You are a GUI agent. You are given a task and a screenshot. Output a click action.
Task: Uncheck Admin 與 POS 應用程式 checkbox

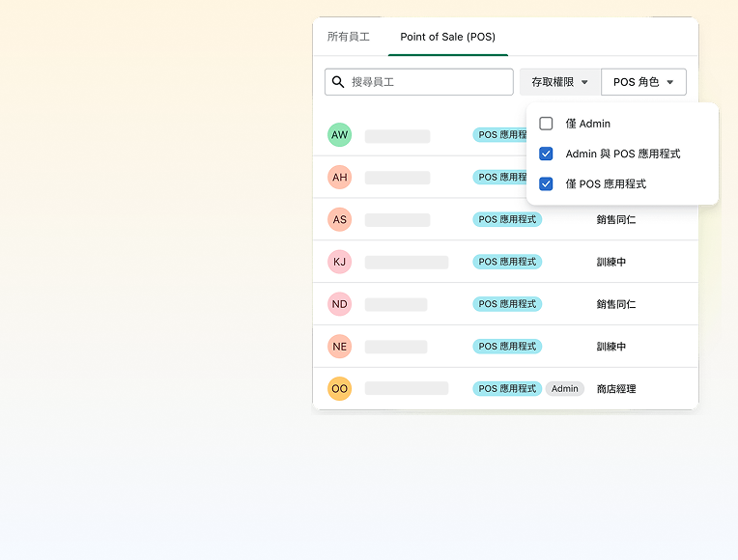coord(546,154)
